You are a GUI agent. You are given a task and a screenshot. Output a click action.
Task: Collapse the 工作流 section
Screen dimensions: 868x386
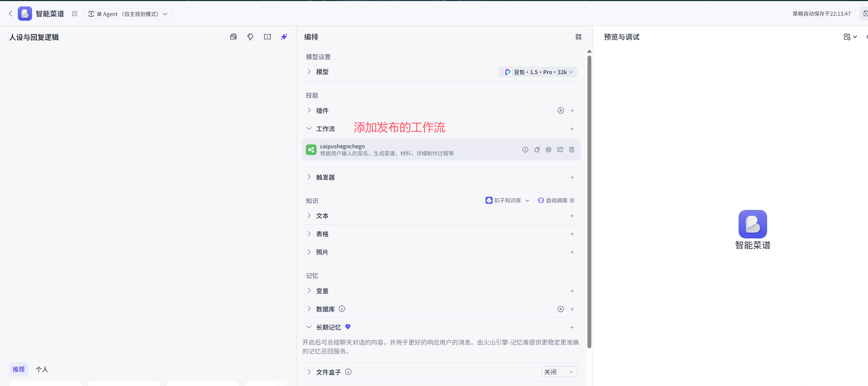[x=309, y=129]
